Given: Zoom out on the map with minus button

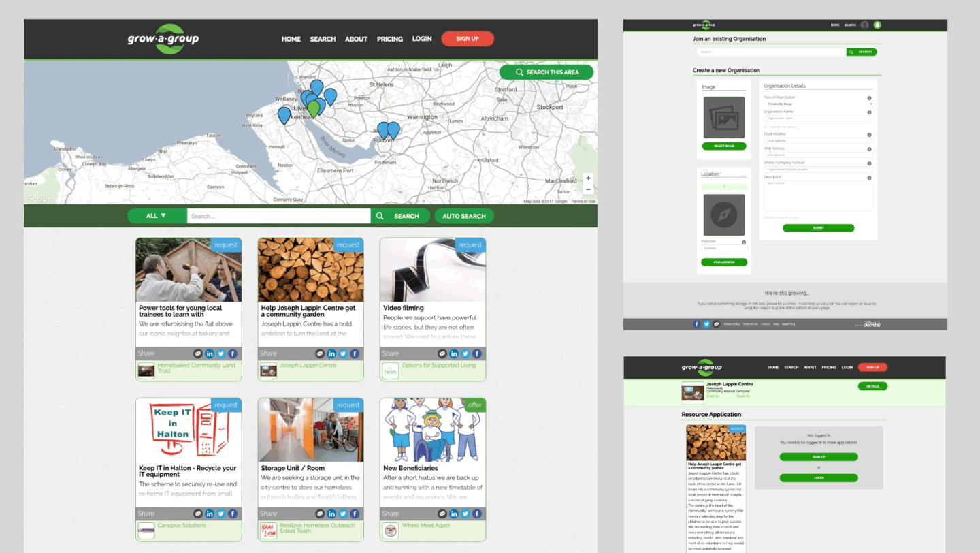Looking at the screenshot, I should pyautogui.click(x=588, y=189).
